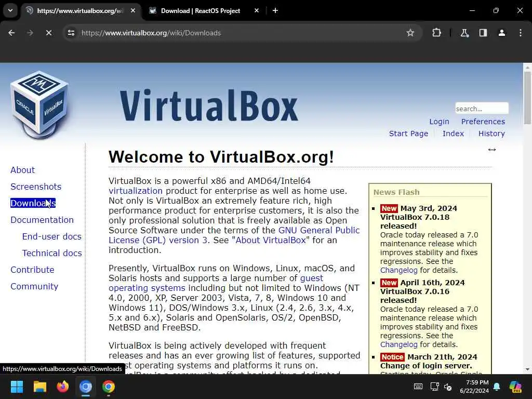Open GNU General Public License link
The height and width of the screenshot is (399, 532).
pyautogui.click(x=319, y=230)
